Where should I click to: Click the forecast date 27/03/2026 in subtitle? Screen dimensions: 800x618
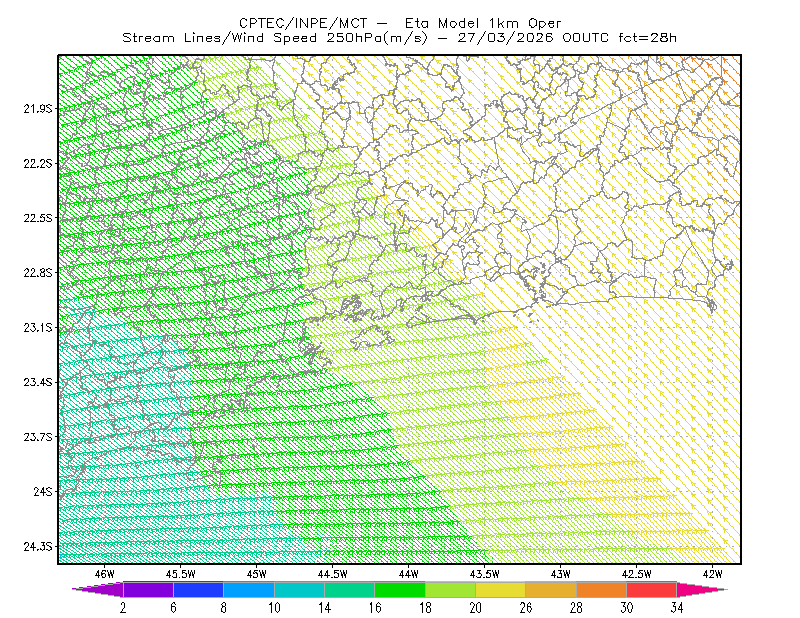tap(505, 38)
